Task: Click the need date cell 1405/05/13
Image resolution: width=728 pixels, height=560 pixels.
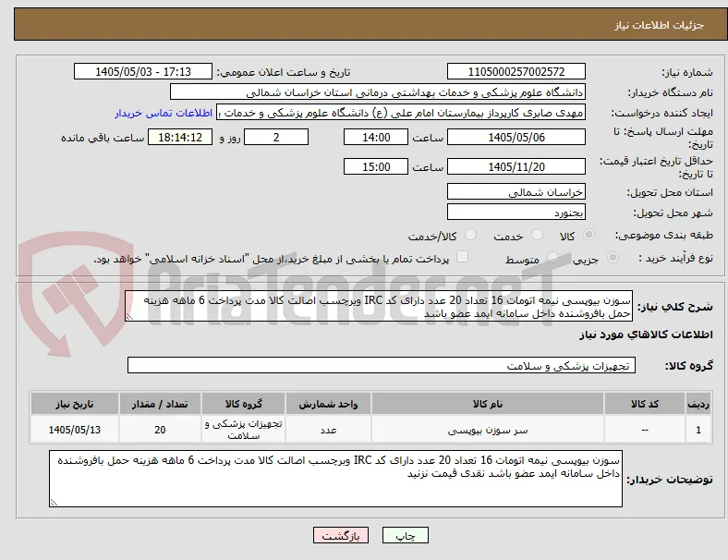Action: pyautogui.click(x=75, y=430)
